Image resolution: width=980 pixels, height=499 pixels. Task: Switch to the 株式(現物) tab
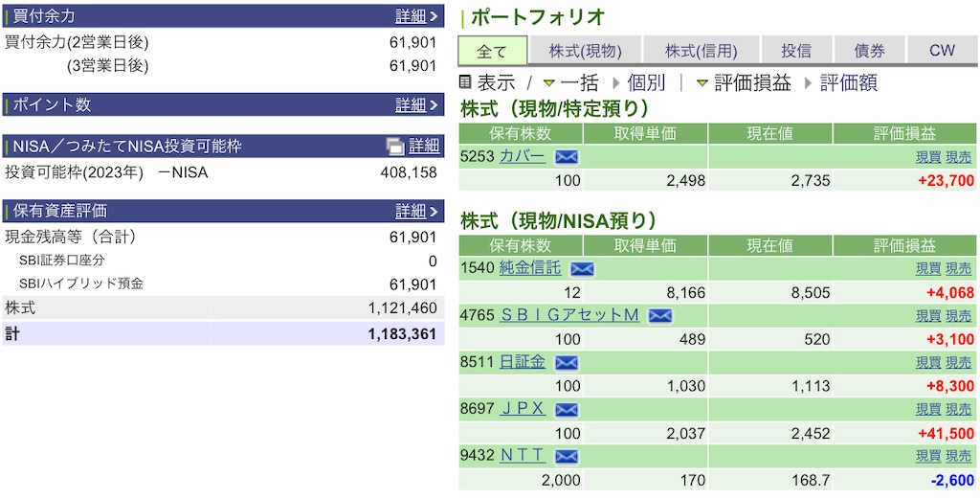click(x=586, y=52)
